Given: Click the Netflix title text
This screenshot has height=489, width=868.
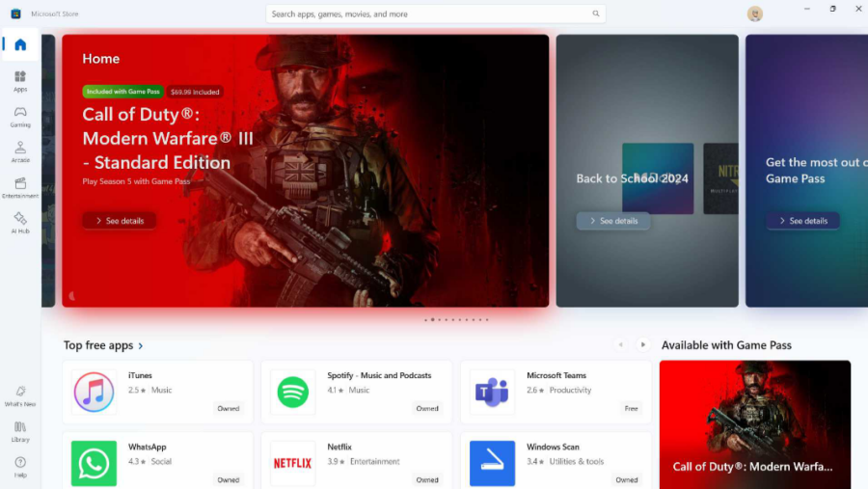Looking at the screenshot, I should click(339, 447).
